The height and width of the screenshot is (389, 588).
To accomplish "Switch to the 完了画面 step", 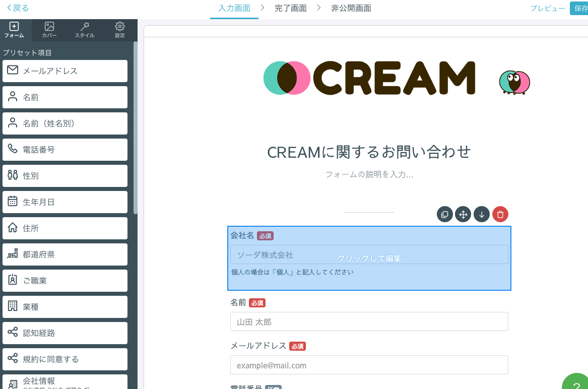I will point(291,8).
